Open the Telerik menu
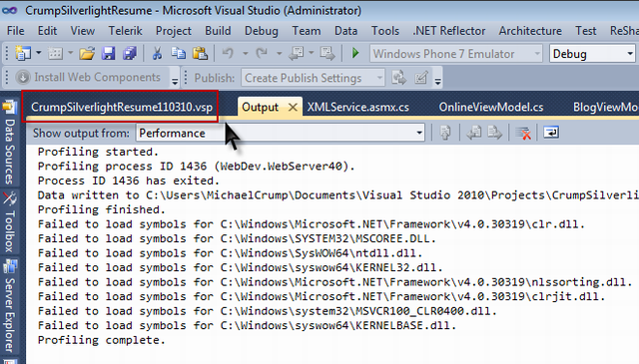This screenshot has height=364, width=639. tap(125, 31)
